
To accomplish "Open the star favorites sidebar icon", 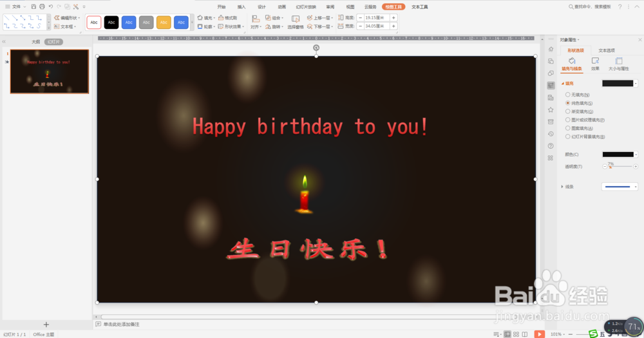I will coord(551,109).
